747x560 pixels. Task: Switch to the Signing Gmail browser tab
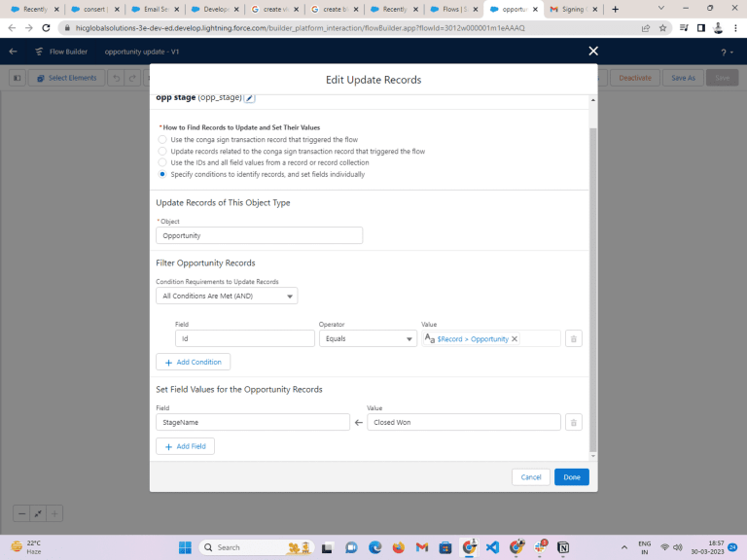[x=574, y=9]
